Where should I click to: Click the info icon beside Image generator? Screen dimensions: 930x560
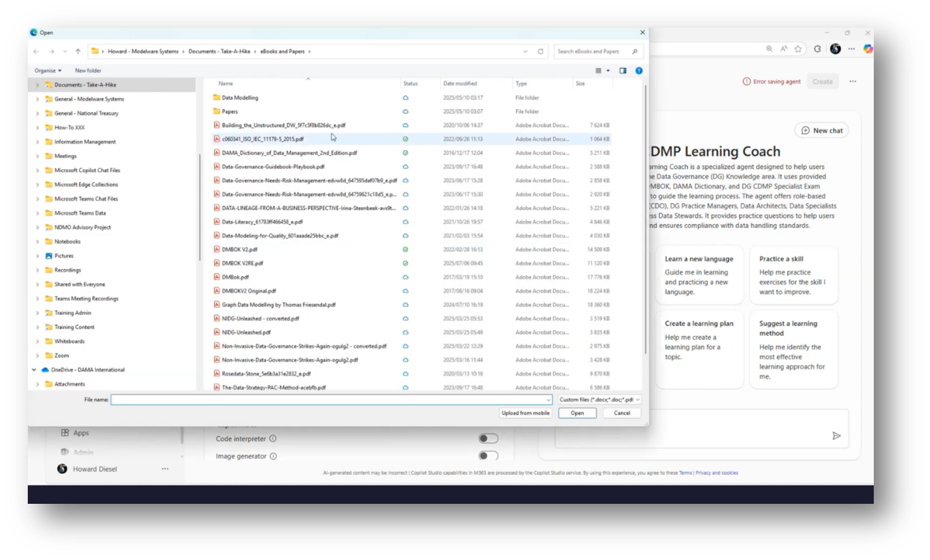(273, 456)
